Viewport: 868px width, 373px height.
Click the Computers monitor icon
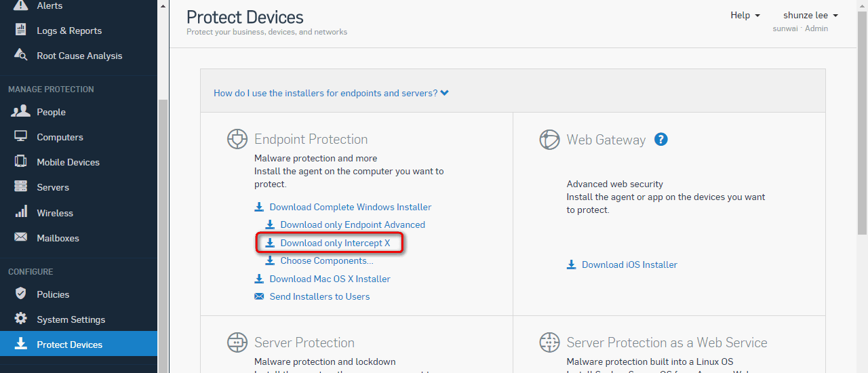tap(21, 136)
